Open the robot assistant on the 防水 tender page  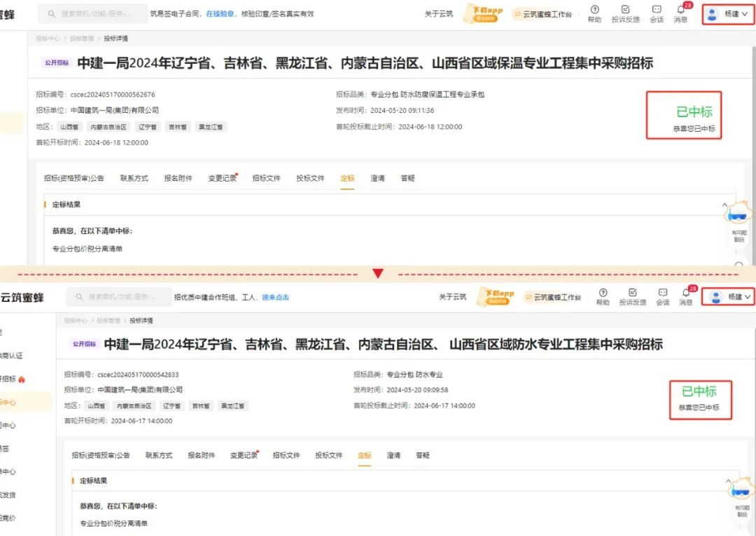pyautogui.click(x=741, y=489)
